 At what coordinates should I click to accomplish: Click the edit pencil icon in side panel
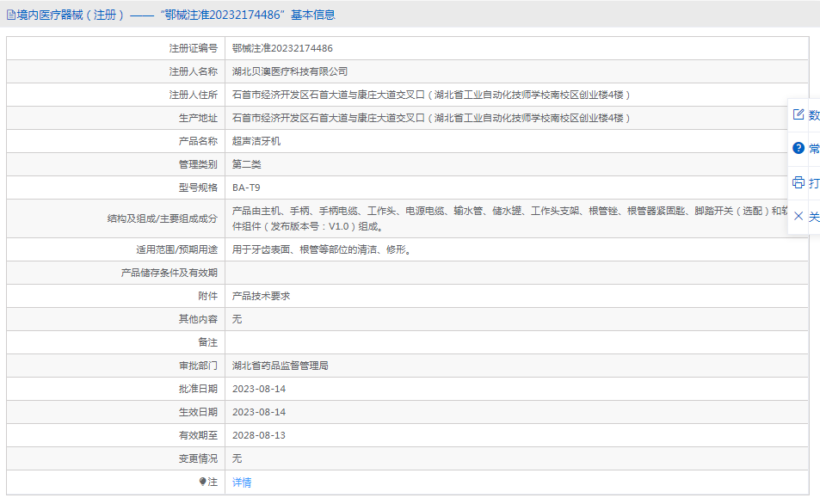[x=798, y=114]
